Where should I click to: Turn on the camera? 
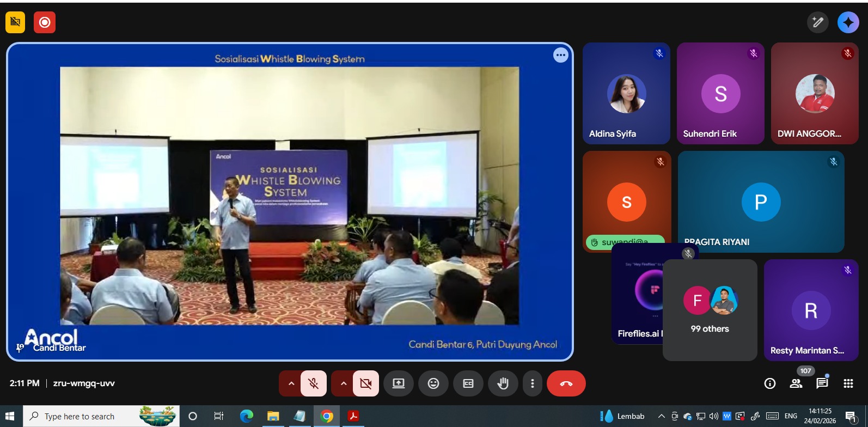click(366, 383)
